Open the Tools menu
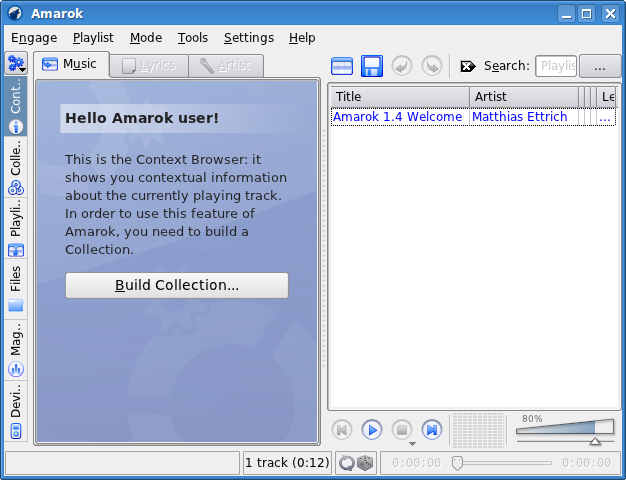 [192, 38]
